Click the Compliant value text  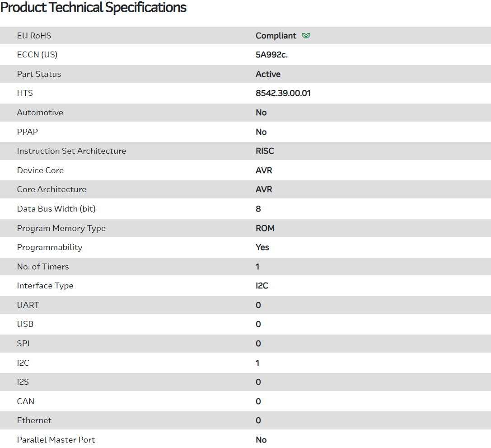point(276,36)
